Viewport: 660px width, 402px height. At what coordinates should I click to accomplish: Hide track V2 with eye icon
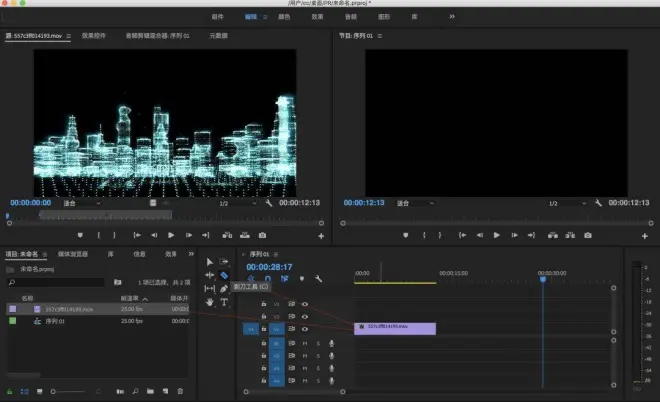(305, 317)
